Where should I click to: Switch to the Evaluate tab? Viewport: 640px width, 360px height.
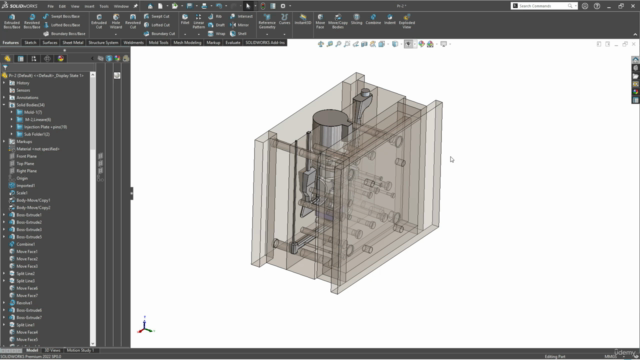click(x=233, y=42)
